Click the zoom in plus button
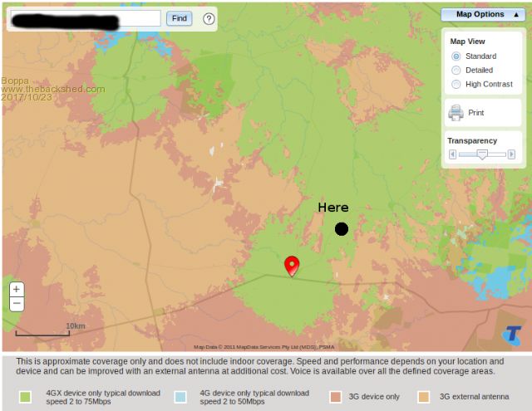This screenshot has width=532, height=411. tap(17, 289)
